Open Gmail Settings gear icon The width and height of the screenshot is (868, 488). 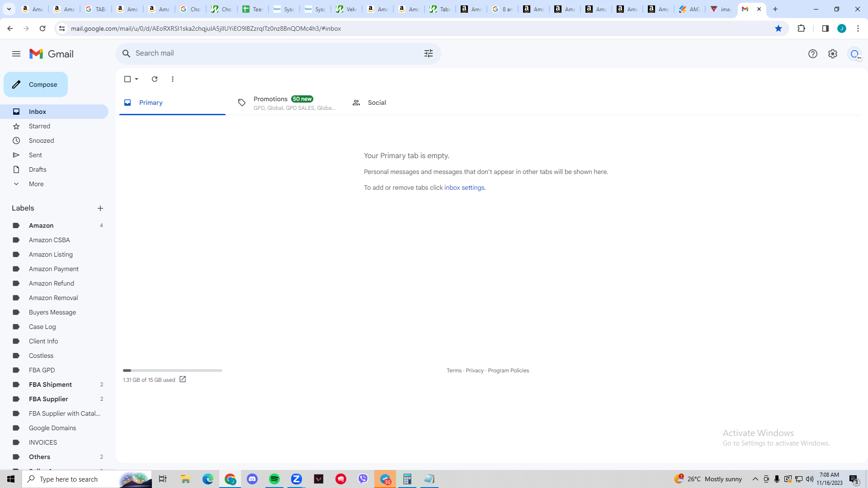(833, 54)
